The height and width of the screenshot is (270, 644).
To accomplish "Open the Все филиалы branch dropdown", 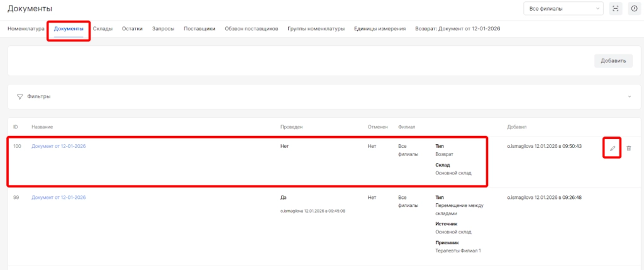I will pos(563,8).
